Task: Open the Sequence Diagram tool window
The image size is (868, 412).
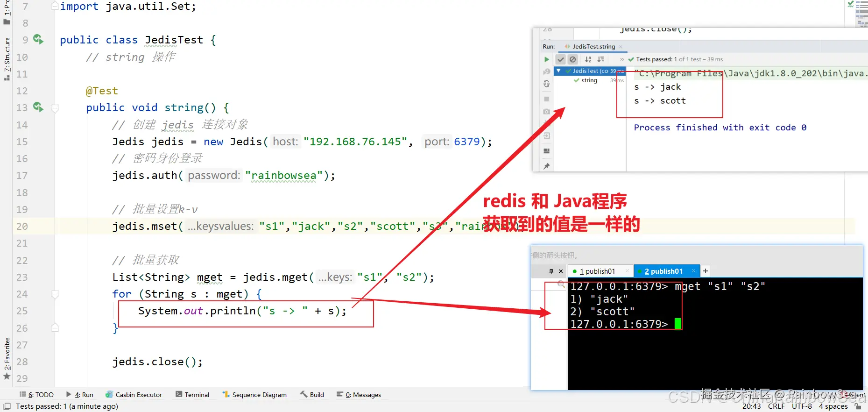Action: coord(254,395)
